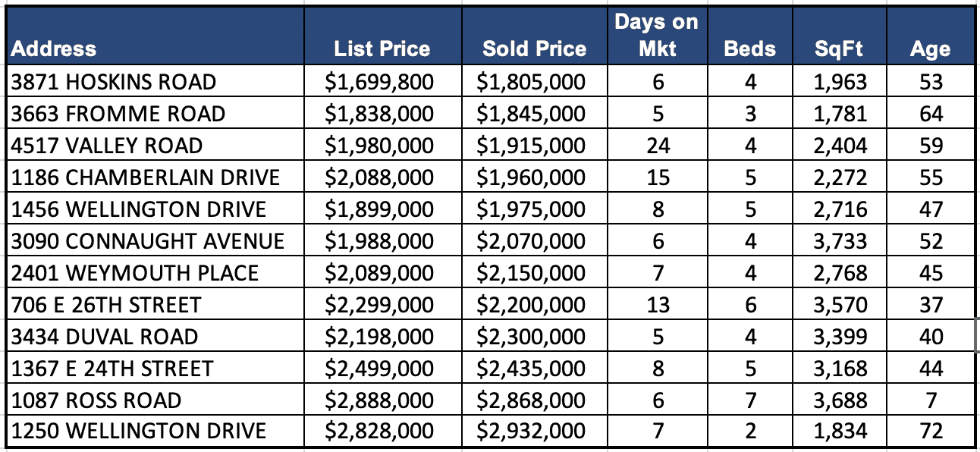This screenshot has height=452, width=980.
Task: Click the 3663 FROMME ROAD address cell
Action: pyautogui.click(x=118, y=114)
